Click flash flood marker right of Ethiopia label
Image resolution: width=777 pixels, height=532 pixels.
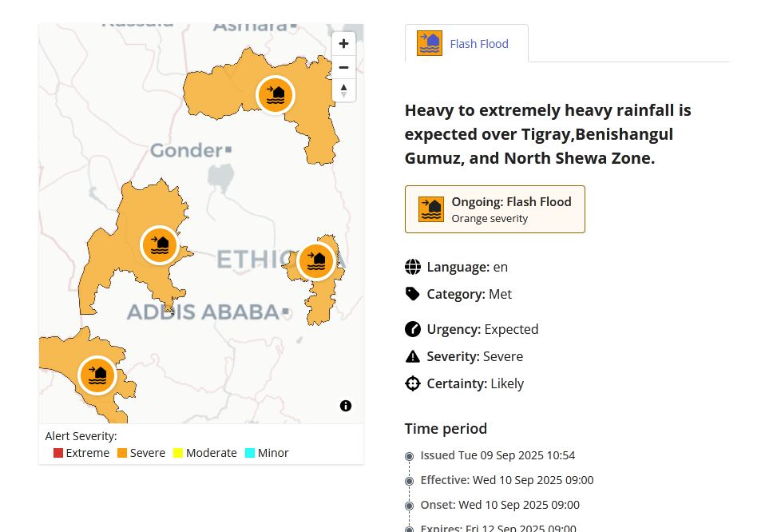point(316,261)
